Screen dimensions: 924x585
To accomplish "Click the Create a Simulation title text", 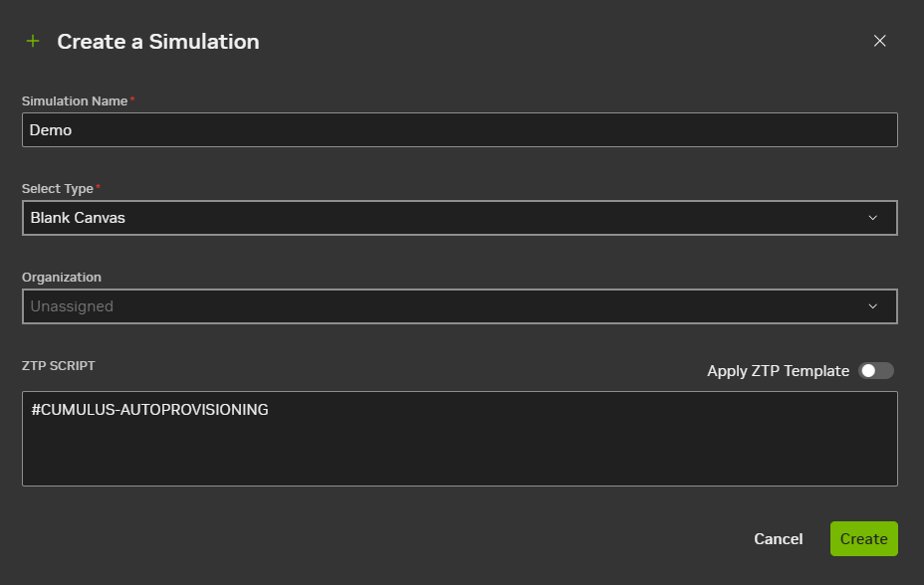I will [x=158, y=42].
